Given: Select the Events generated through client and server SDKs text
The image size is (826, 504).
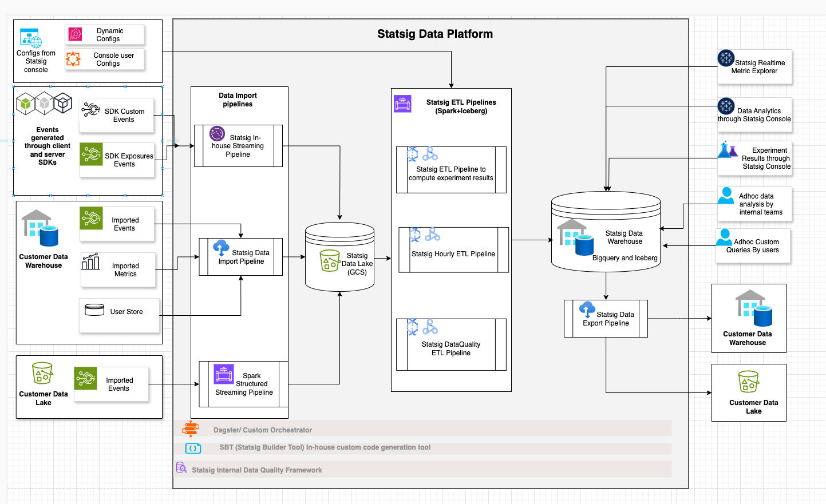Looking at the screenshot, I should (48, 146).
